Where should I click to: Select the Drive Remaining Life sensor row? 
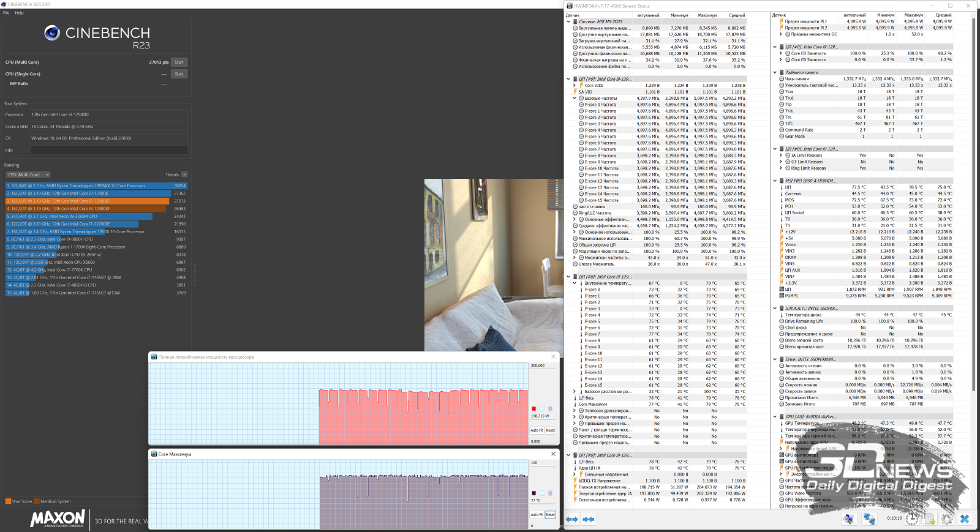pos(866,321)
